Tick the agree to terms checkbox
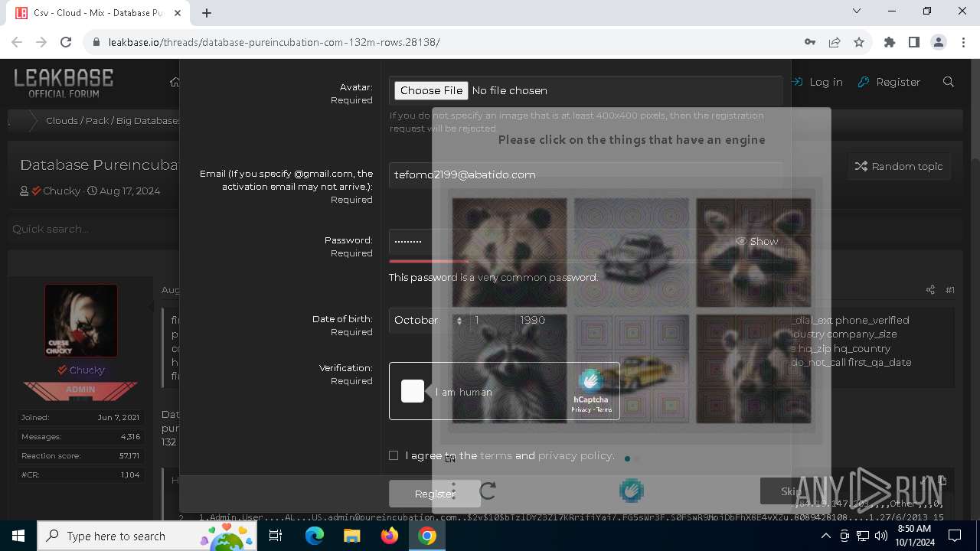Screen dimensions: 980x551 coord(394,455)
